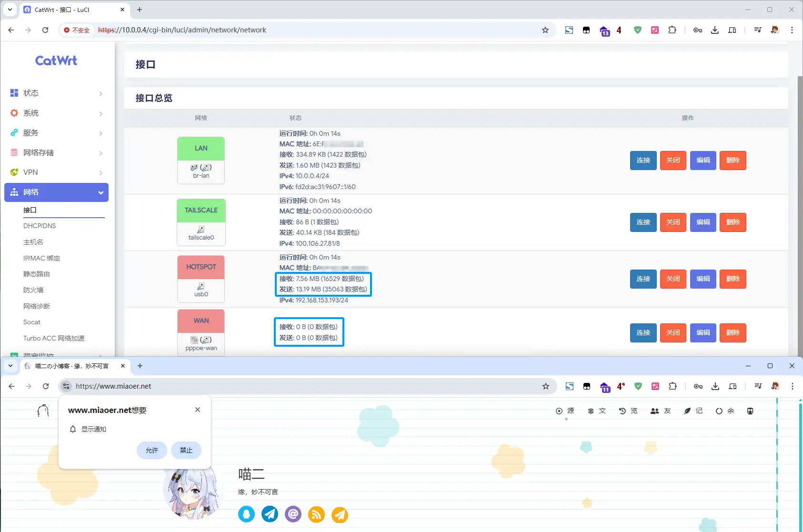Click 允许 in notification prompt
Viewport: 803px width, 532px height.
tap(152, 450)
